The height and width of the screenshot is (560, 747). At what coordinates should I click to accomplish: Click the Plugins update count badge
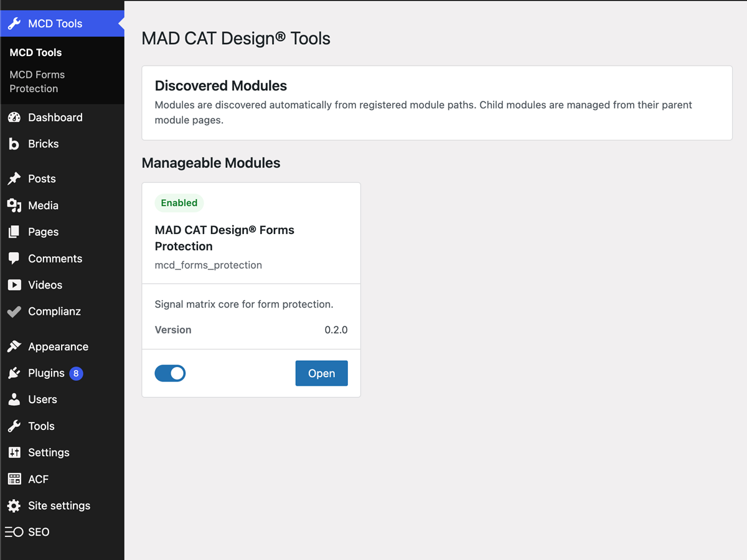coord(76,373)
